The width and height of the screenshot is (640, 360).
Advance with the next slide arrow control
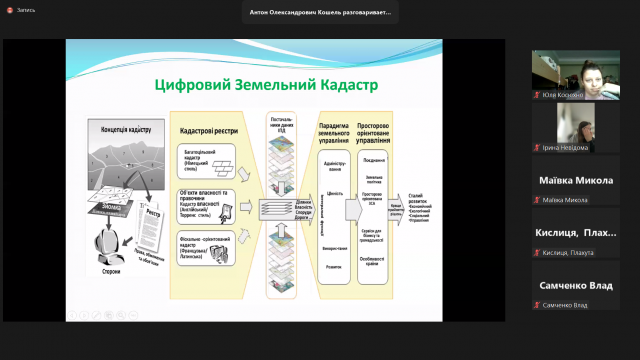click(84, 315)
